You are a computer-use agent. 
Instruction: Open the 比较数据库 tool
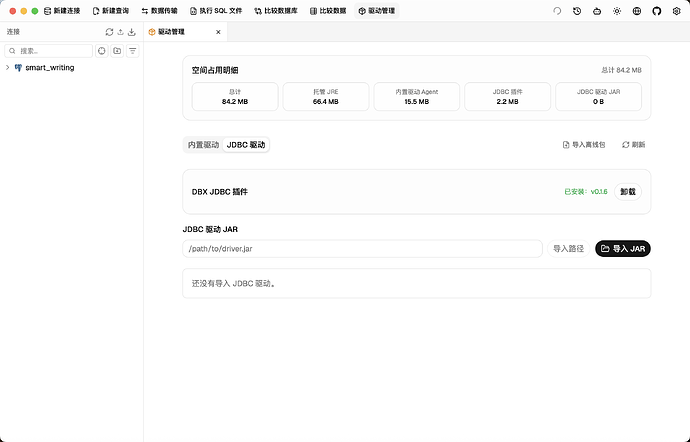(276, 11)
